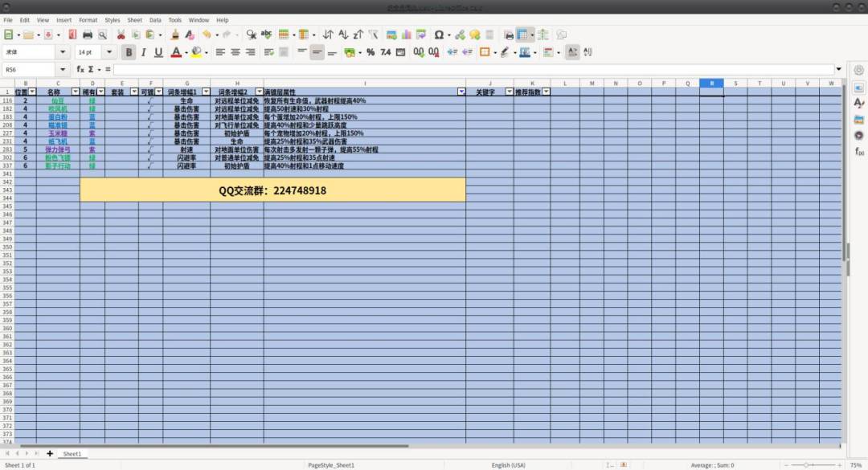This screenshot has width=868, height=470.
Task: Insert an image
Action: pyautogui.click(x=391, y=35)
